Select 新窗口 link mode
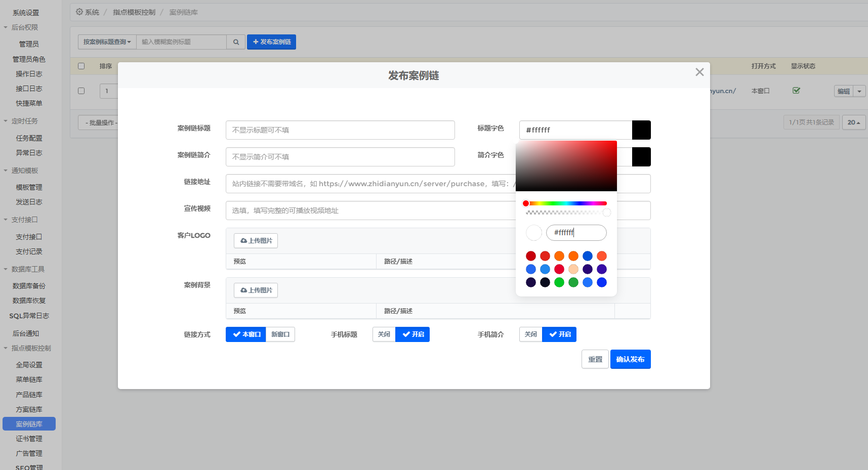This screenshot has height=470, width=868. 280,334
